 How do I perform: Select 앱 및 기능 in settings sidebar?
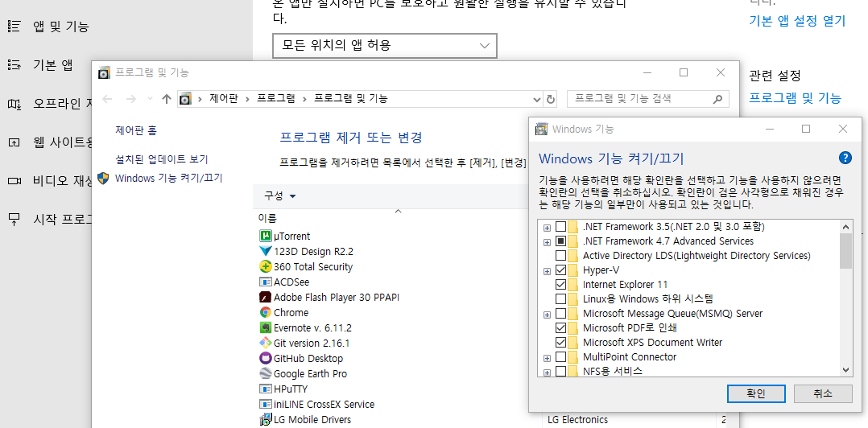point(61,26)
